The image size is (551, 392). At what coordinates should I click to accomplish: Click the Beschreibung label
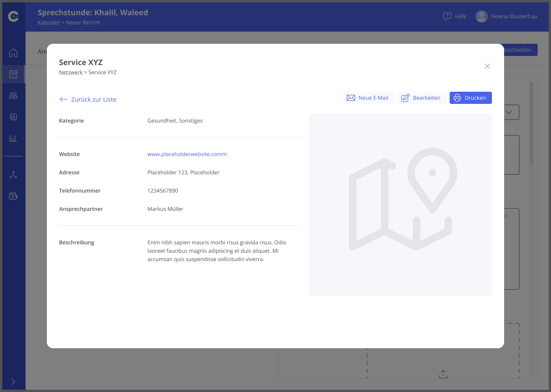tap(77, 242)
